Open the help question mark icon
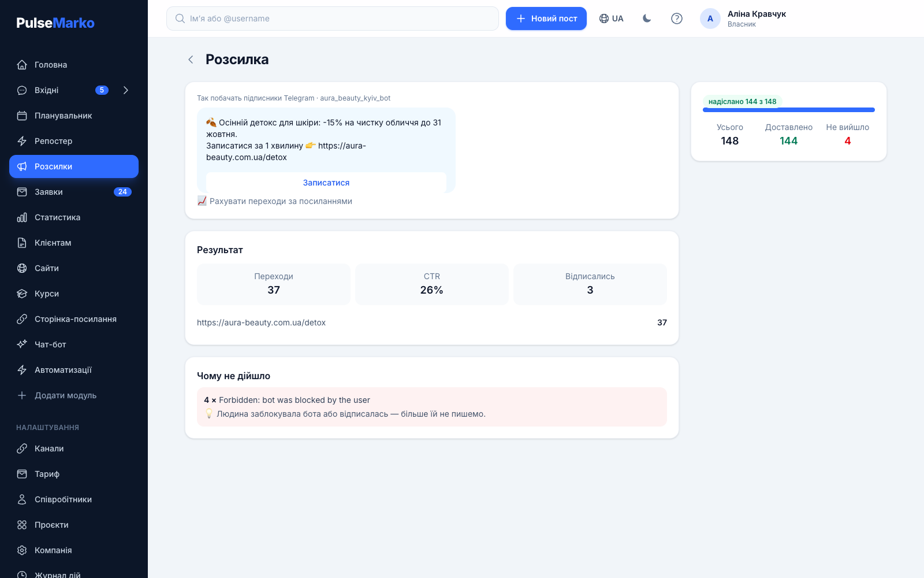 (677, 18)
